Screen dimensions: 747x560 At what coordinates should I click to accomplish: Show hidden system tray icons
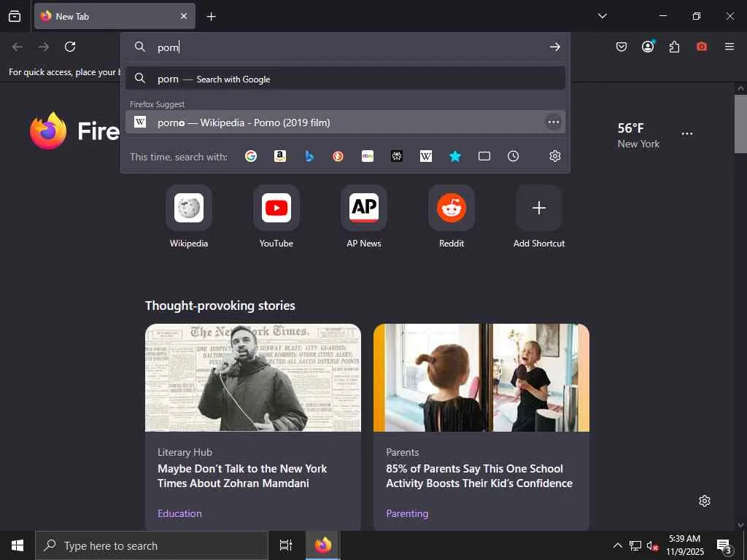pyautogui.click(x=617, y=545)
